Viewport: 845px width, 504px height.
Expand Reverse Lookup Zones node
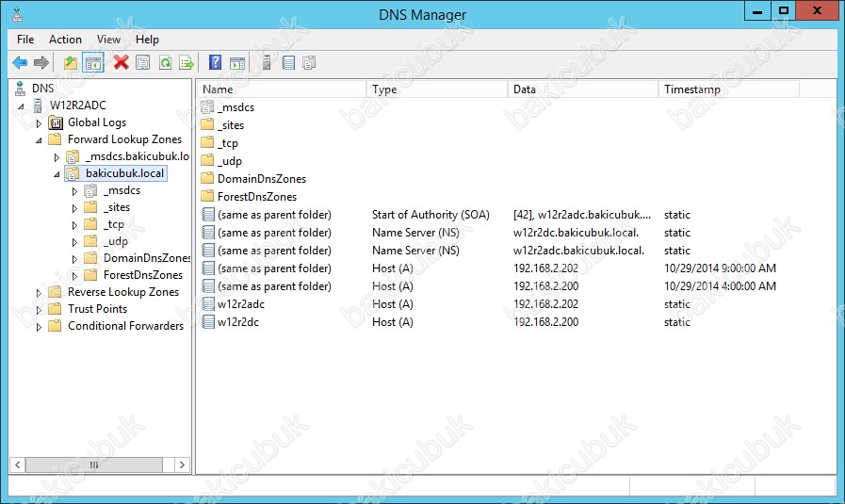(39, 293)
